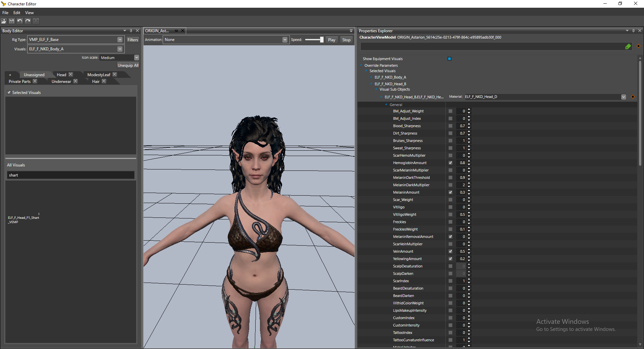
Task: Open Material dropdown
Action: coord(624,97)
